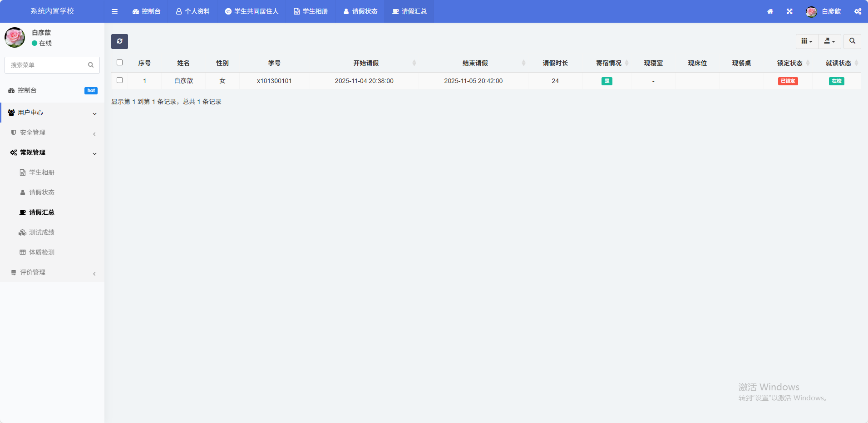868x423 pixels.
Task: Open the export data dropdown
Action: [829, 41]
